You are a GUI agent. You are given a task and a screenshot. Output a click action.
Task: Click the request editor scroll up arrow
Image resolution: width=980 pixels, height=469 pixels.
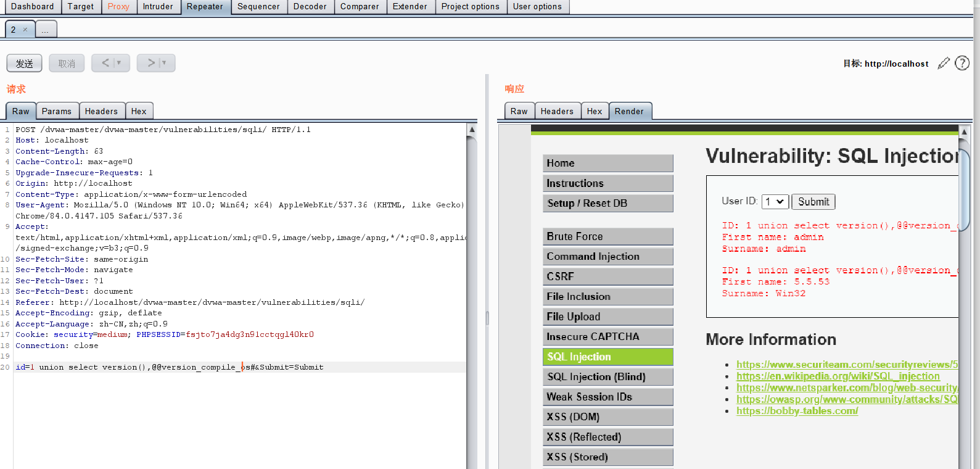click(x=472, y=130)
